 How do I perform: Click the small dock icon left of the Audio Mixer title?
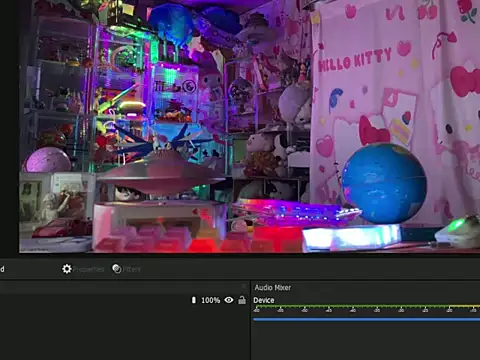[x=244, y=286]
